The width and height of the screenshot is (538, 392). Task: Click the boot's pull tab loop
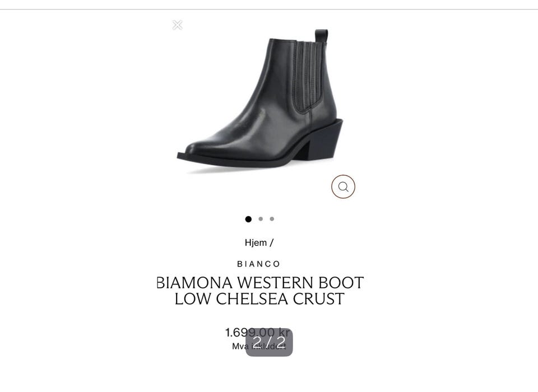(x=322, y=36)
